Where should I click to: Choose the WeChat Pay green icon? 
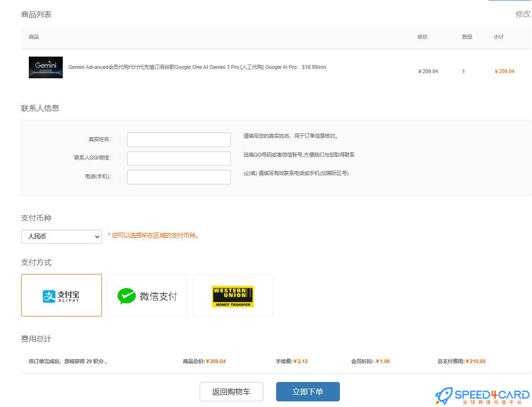tap(126, 295)
